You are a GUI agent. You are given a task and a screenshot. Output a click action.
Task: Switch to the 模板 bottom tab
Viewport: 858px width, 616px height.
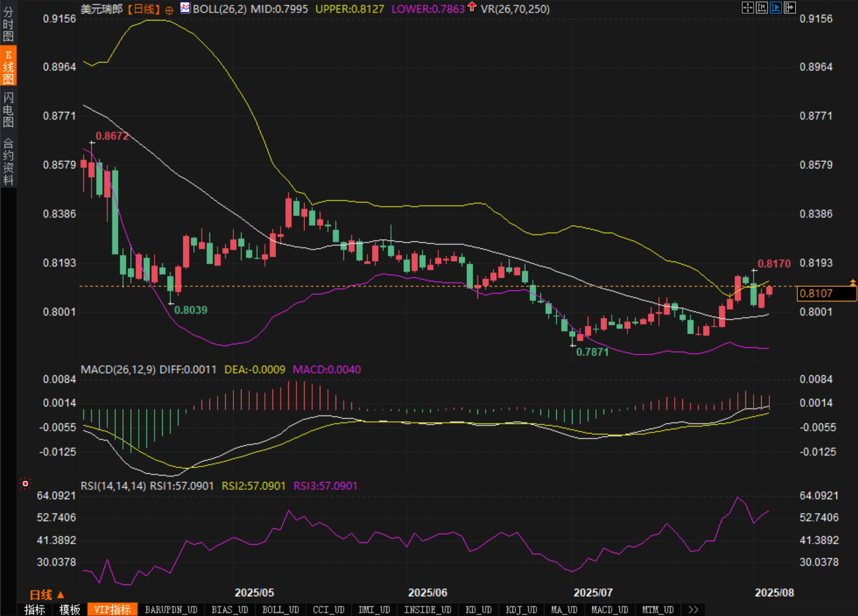[69, 610]
